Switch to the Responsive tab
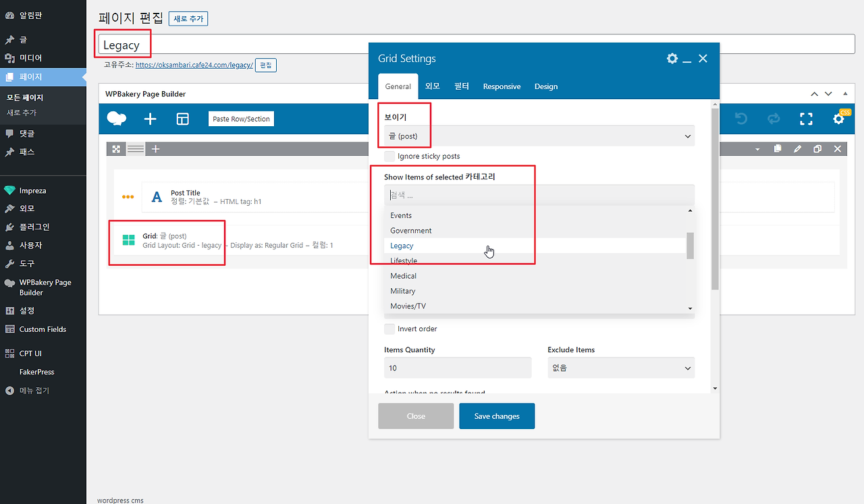Viewport: 864px width, 504px height. click(502, 86)
